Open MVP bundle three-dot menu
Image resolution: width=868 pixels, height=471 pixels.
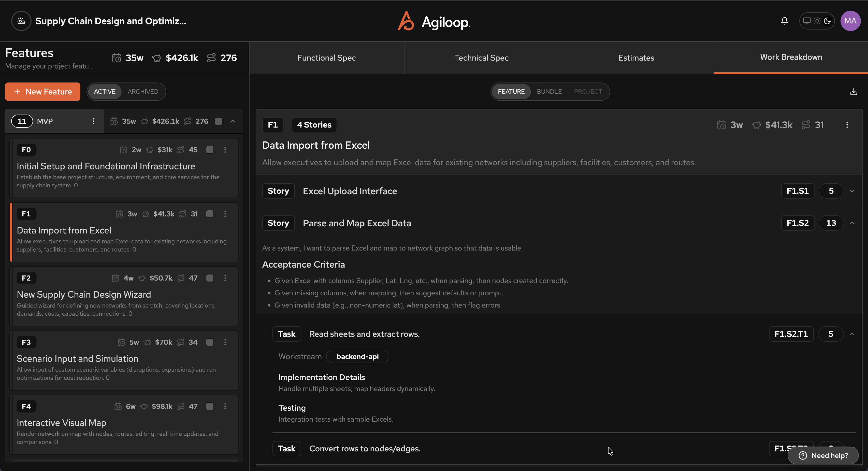94,121
